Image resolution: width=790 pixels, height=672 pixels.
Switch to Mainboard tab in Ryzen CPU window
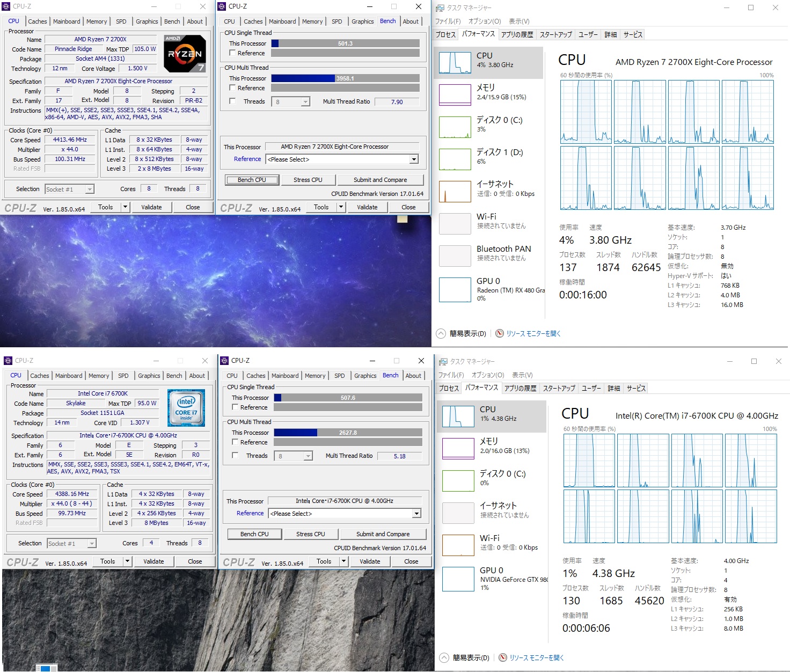click(x=67, y=21)
